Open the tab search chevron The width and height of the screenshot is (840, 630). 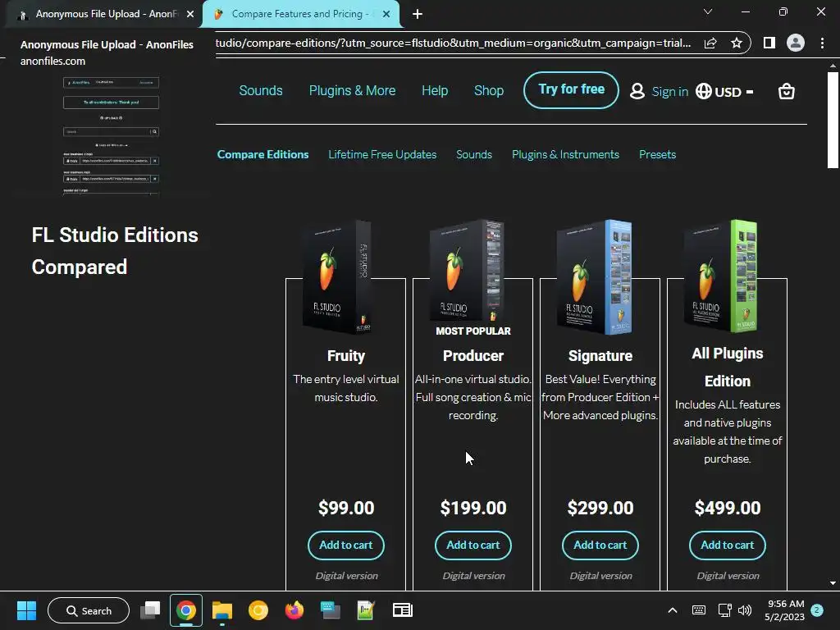(x=708, y=11)
